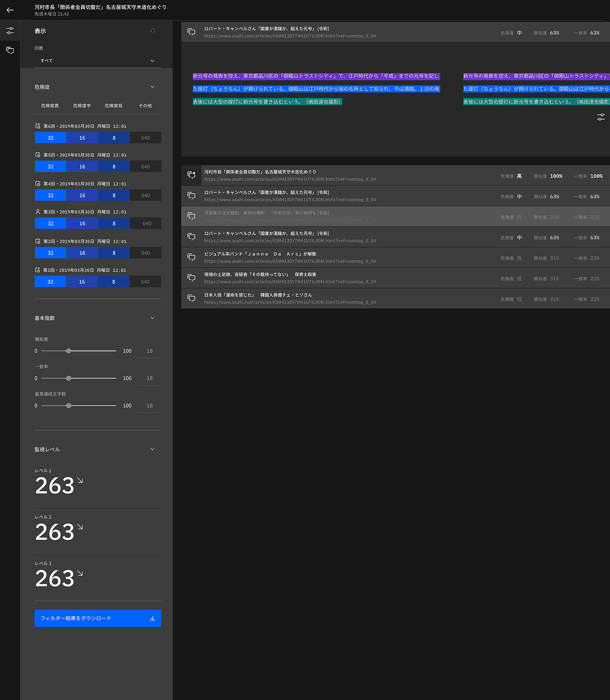Collapse the 基本指数 section
This screenshot has width=610, height=700.
pyautogui.click(x=152, y=318)
